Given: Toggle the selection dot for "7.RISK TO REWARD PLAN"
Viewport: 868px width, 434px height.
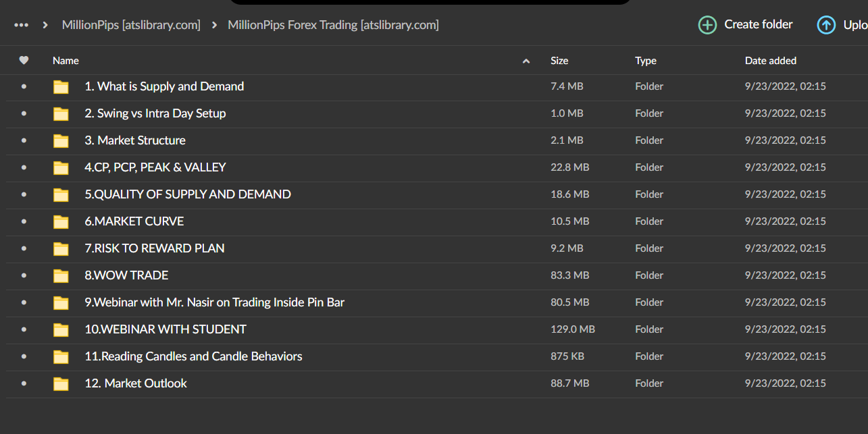Looking at the screenshot, I should (x=24, y=248).
